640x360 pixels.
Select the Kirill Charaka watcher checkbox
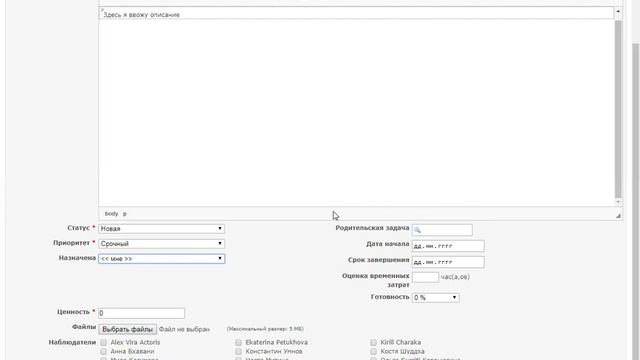[373, 342]
